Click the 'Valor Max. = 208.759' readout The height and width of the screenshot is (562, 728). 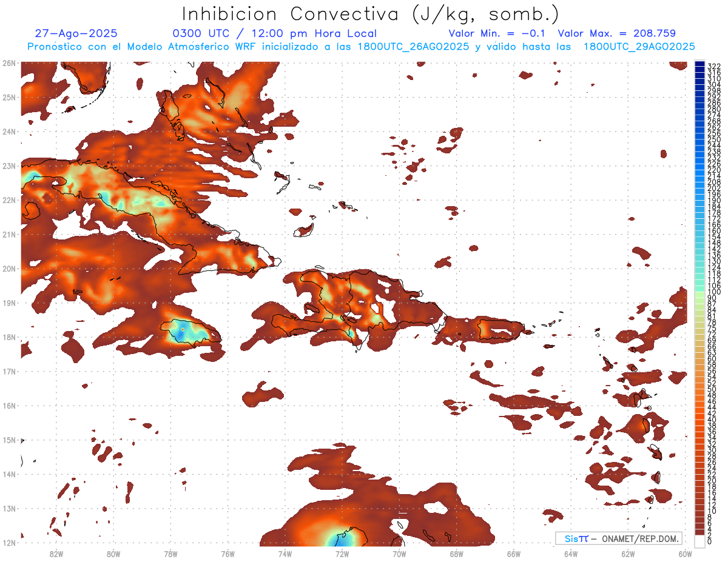(616, 33)
